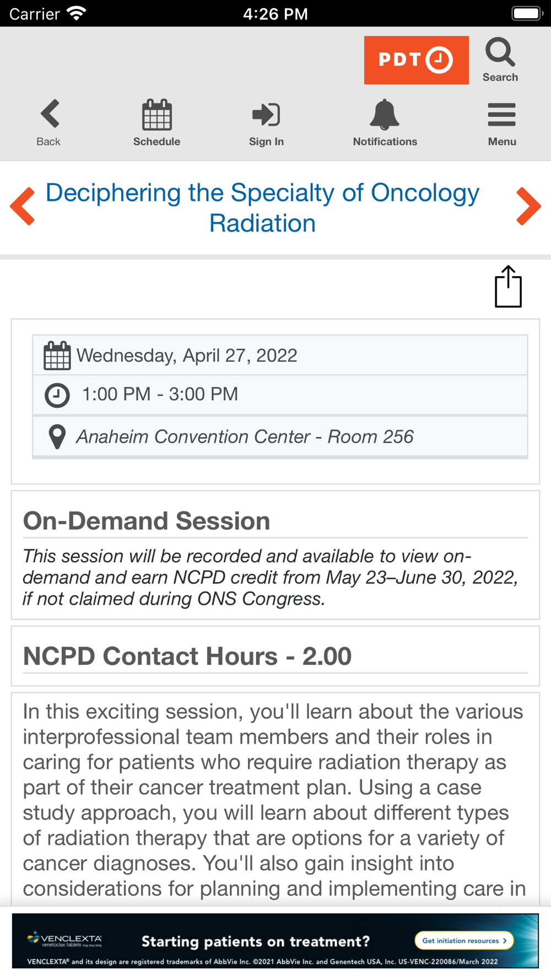Tap the share icon below the title

pyautogui.click(x=508, y=286)
